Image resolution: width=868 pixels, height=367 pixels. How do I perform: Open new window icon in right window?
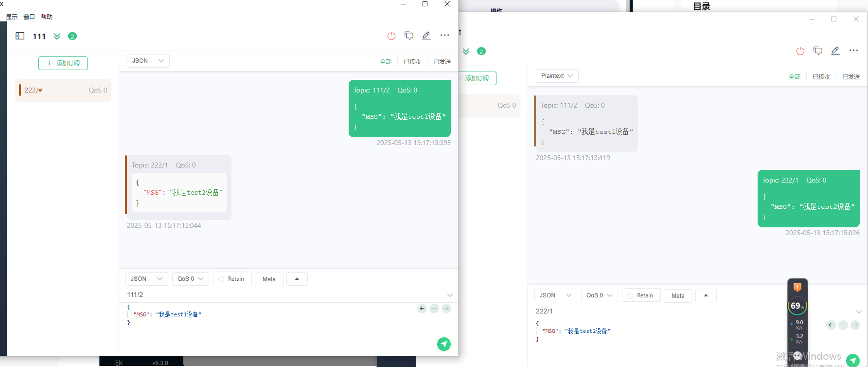point(818,51)
